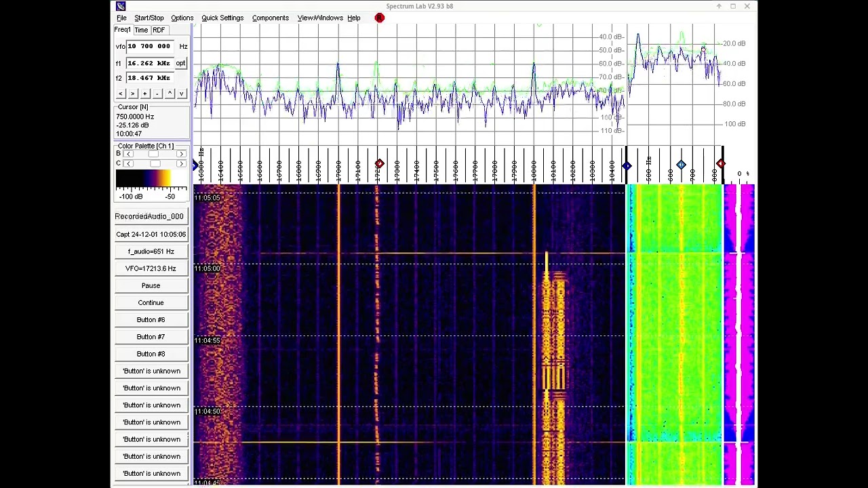Click left arrow of B brightness slider
The height and width of the screenshot is (488, 868).
pyautogui.click(x=129, y=154)
